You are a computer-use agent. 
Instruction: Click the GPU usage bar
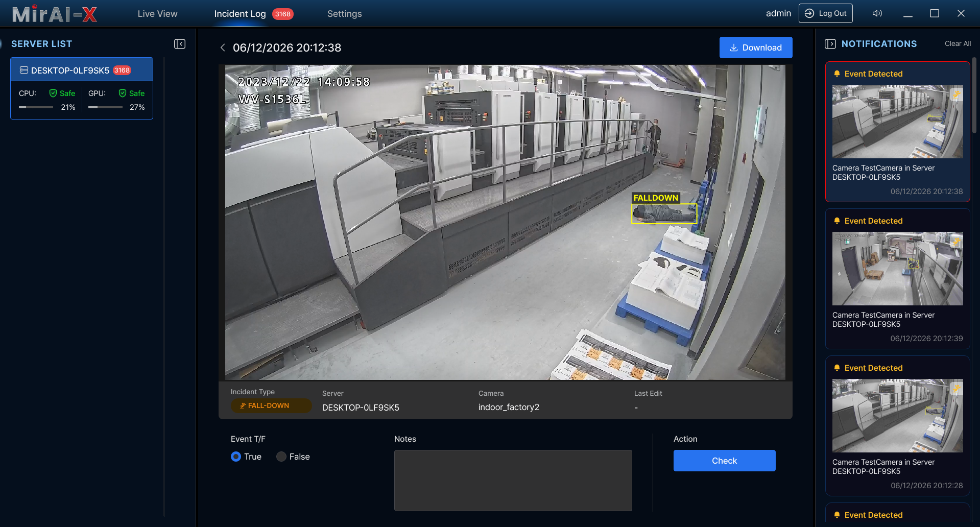[x=105, y=107]
